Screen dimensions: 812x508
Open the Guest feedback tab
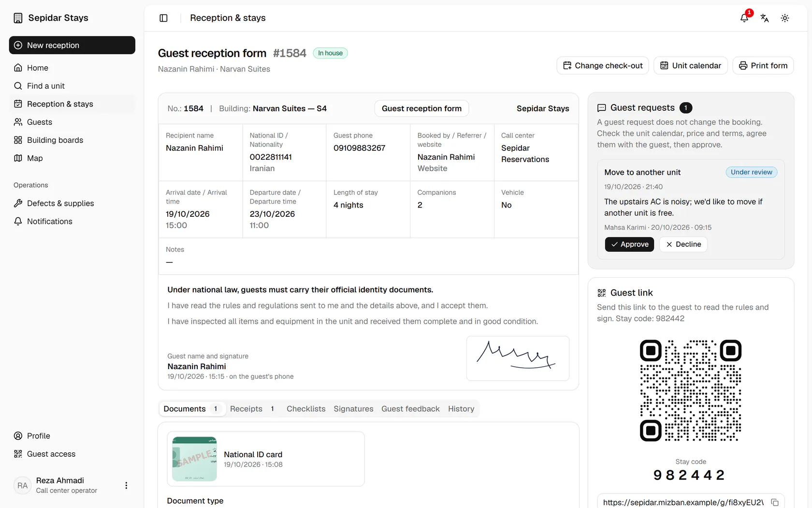click(x=410, y=409)
